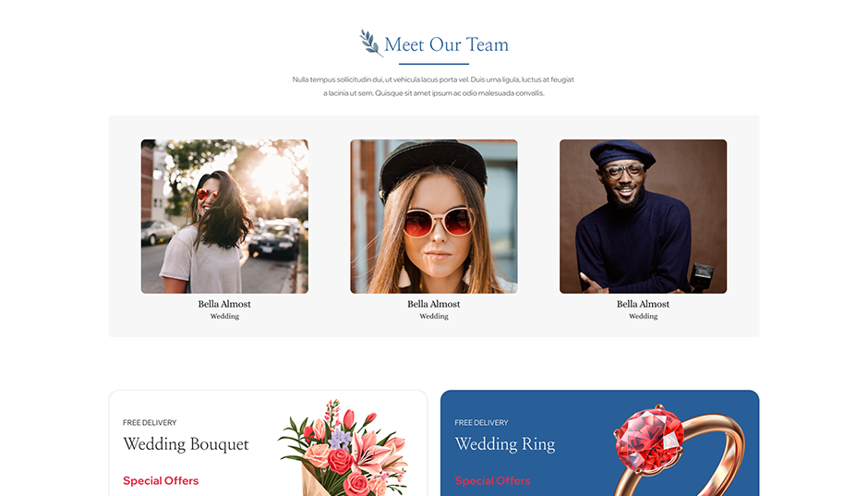Click Free Delivery label on blue ring card

(x=481, y=422)
